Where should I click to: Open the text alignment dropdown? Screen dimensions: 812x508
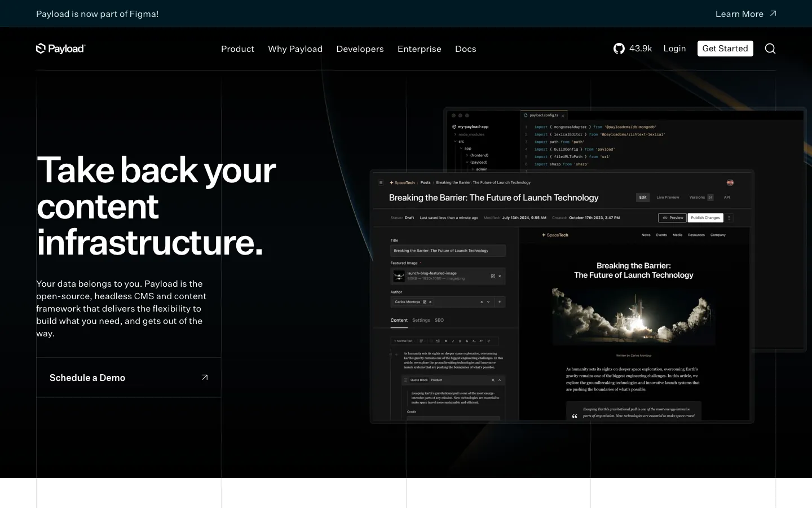(422, 341)
